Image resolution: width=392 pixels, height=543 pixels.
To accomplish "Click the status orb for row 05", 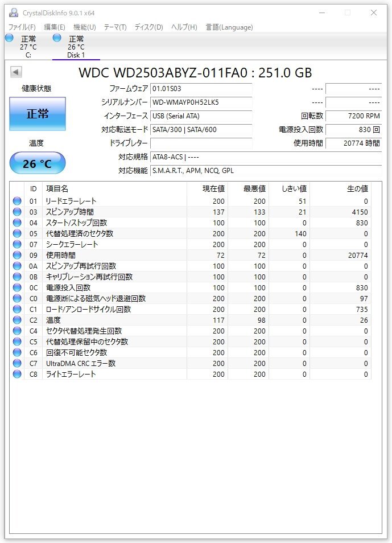I will (x=17, y=233).
